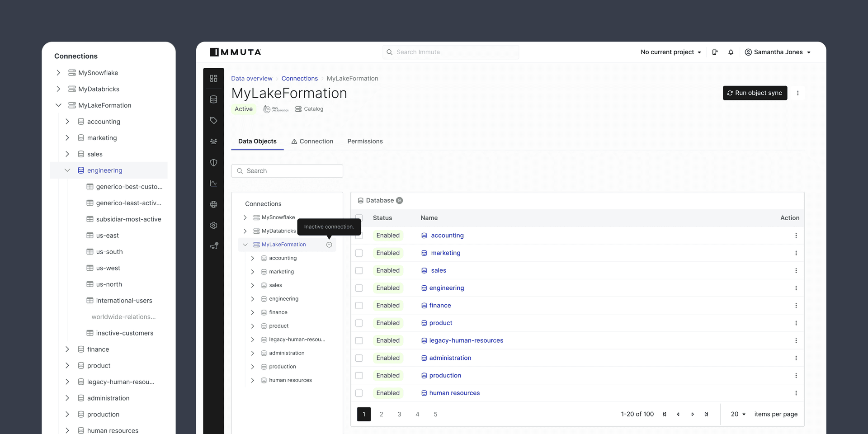The width and height of the screenshot is (868, 434).
Task: Go to the previous page of results
Action: [678, 414]
